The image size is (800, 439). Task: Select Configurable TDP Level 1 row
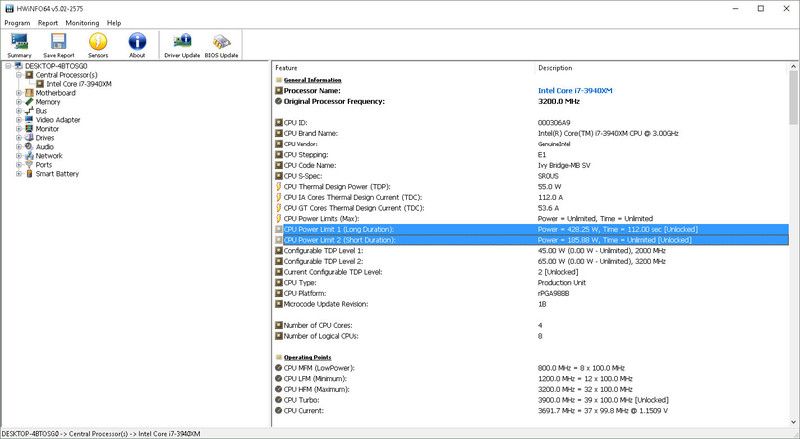click(531, 251)
